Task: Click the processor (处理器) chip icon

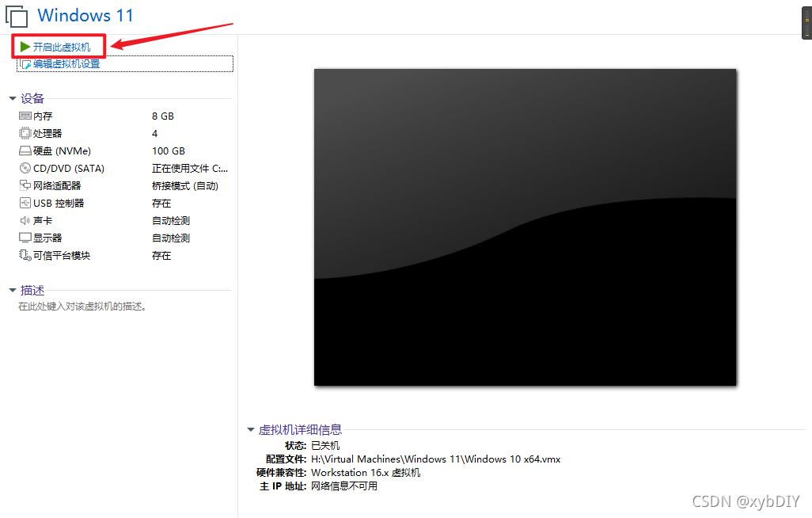Action: 25,133
